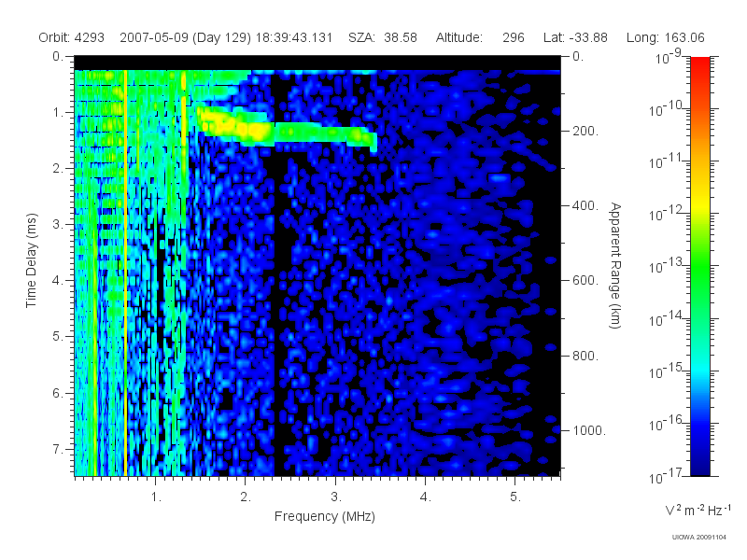Click the 10^-10 color bar label
Image resolution: width=747 pixels, height=560 pixels.
[x=668, y=109]
